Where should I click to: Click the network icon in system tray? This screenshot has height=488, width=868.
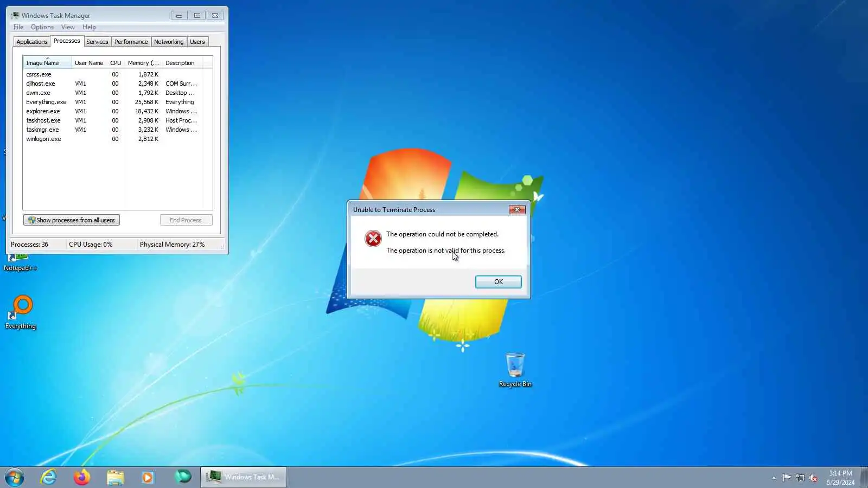coord(800,478)
